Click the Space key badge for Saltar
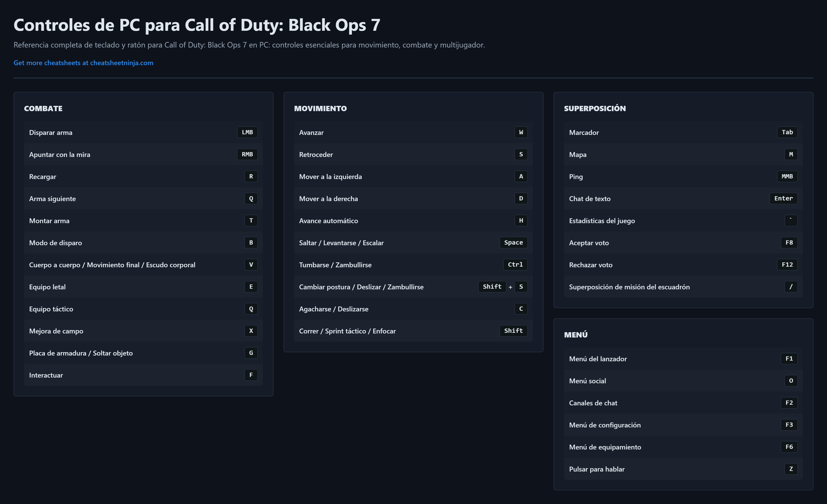 [x=513, y=242]
